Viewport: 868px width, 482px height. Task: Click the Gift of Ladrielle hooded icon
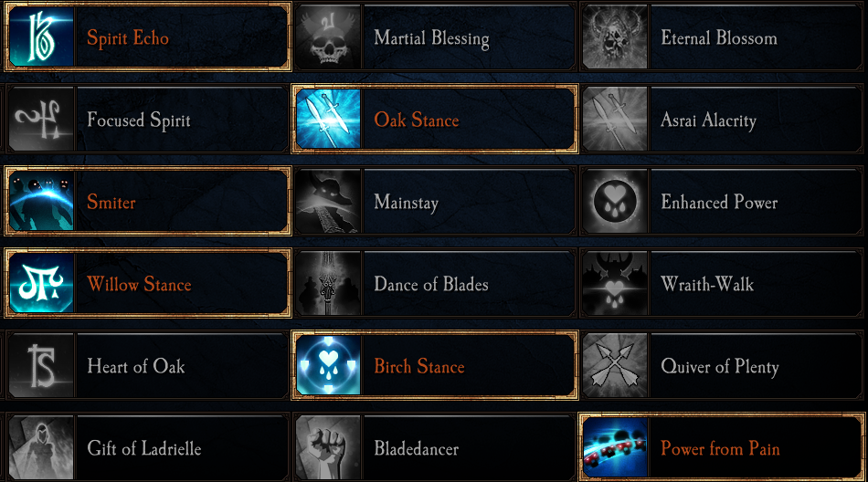(41, 448)
